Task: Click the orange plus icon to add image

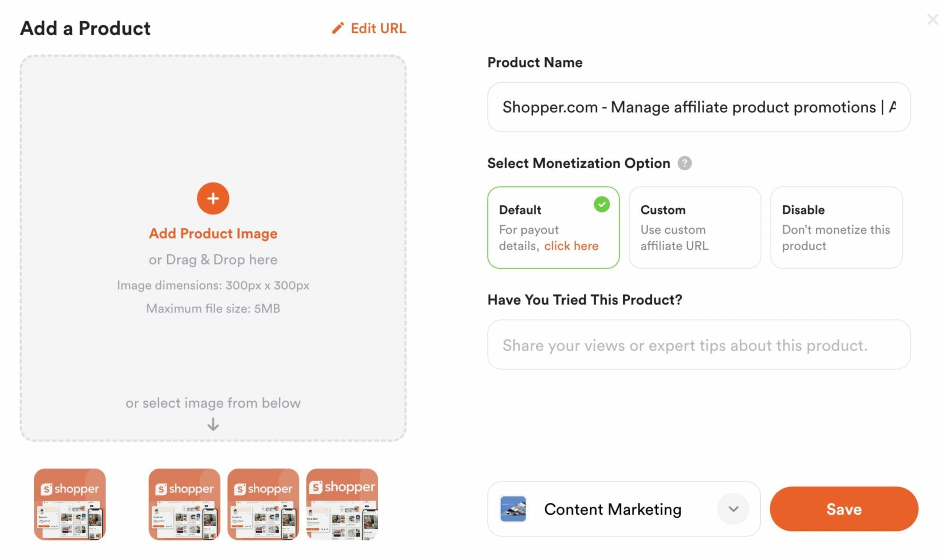Action: (x=213, y=198)
